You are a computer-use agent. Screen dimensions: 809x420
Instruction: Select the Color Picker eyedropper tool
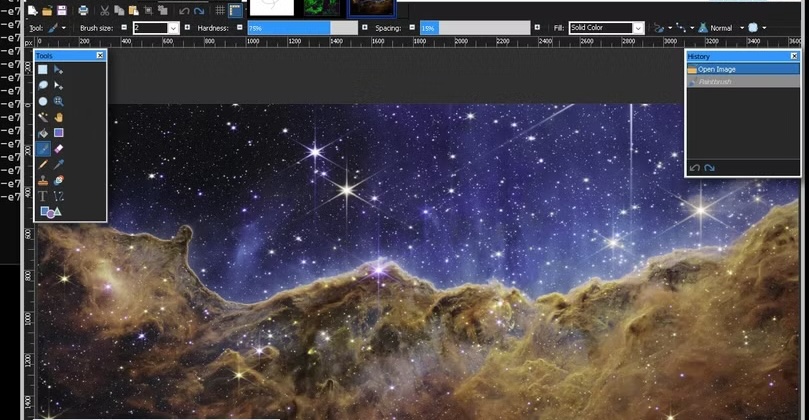[x=58, y=165]
